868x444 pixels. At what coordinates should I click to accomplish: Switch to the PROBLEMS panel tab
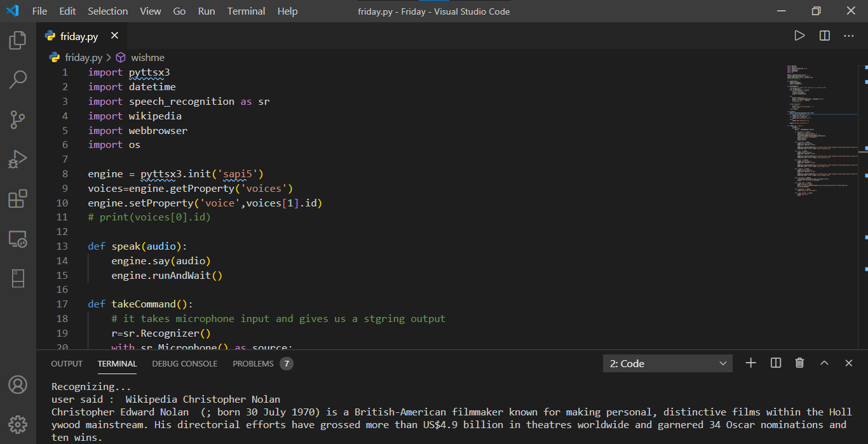[x=253, y=364]
